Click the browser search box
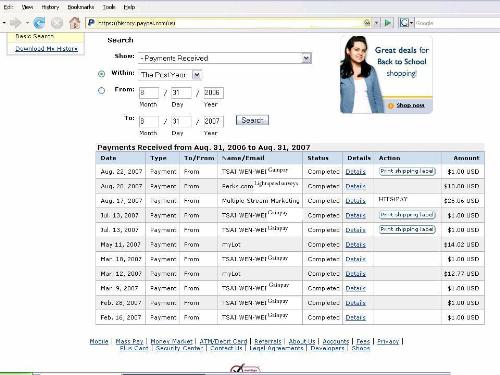The image size is (500, 375). 457,23
